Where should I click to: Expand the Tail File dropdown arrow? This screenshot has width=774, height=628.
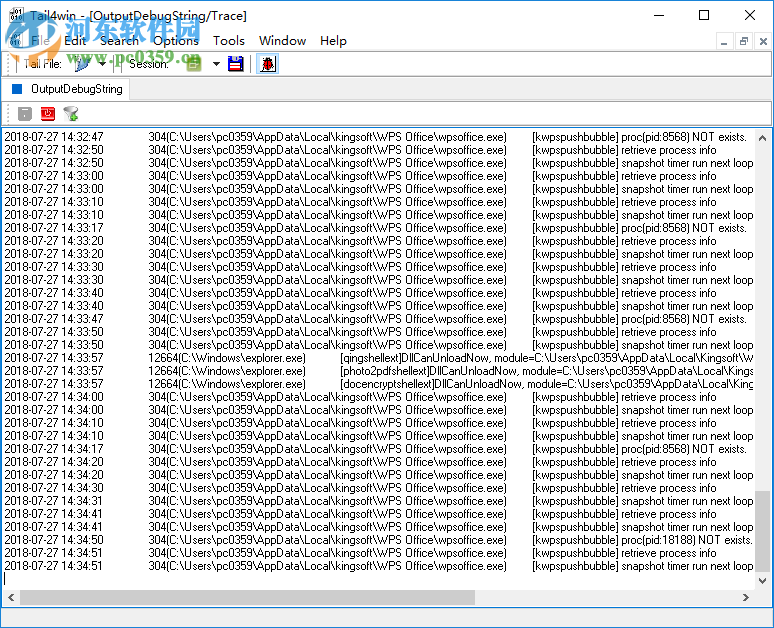[x=102, y=64]
